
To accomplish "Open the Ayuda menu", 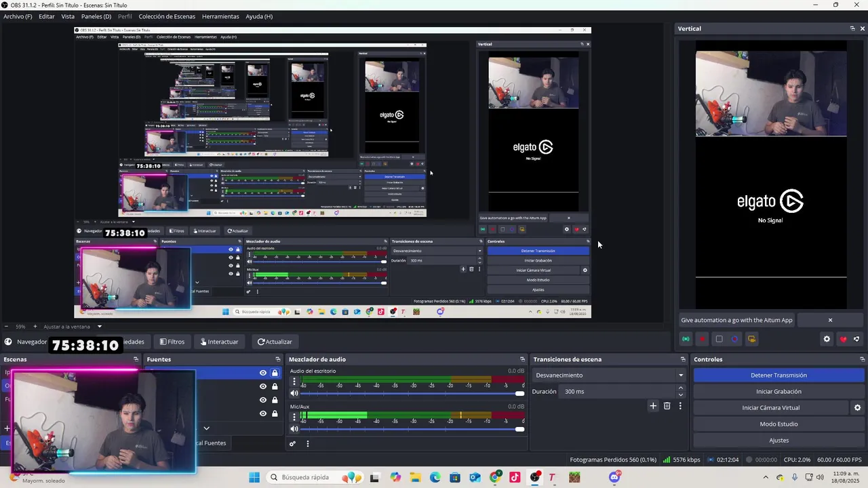I will 259,16.
